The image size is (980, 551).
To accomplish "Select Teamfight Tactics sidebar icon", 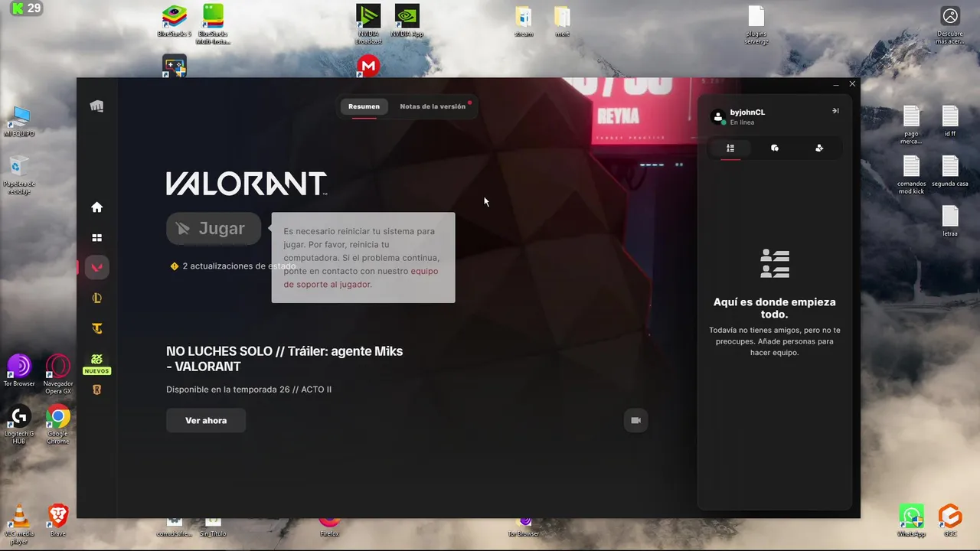I will point(96,329).
